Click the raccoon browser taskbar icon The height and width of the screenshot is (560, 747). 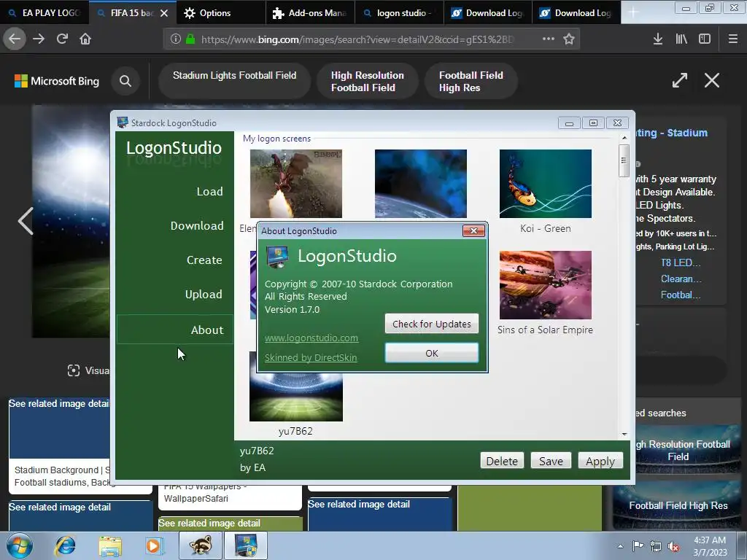201,545
